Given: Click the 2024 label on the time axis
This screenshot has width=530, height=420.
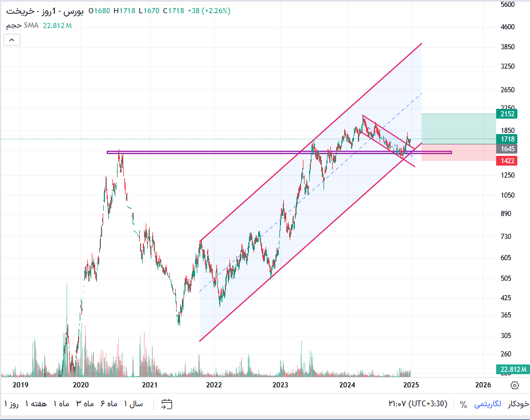Looking at the screenshot, I should (x=347, y=385).
